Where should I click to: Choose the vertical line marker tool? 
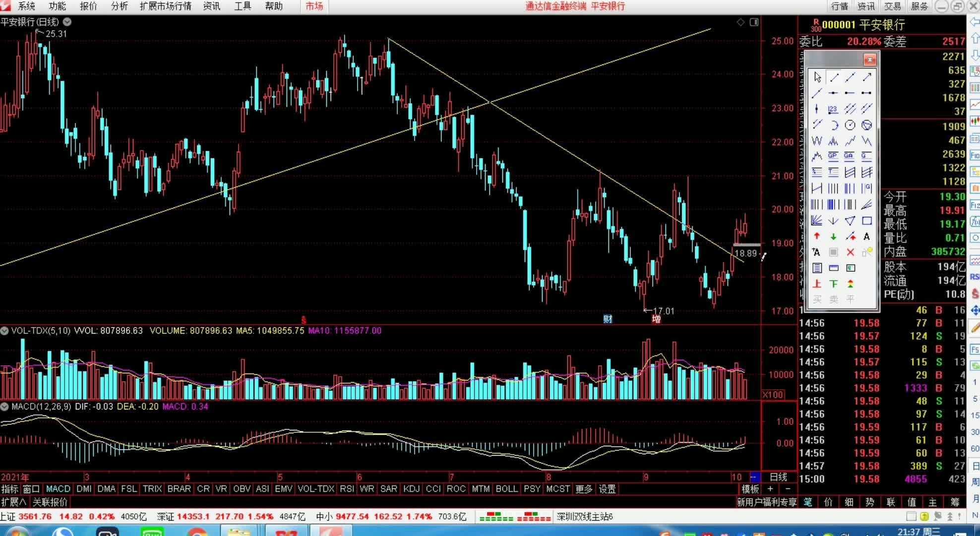[x=817, y=109]
